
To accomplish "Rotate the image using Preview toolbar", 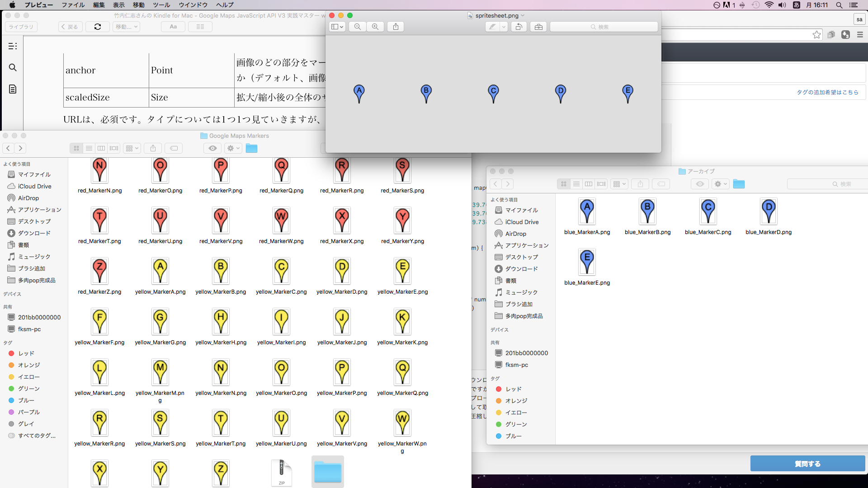I will [519, 27].
